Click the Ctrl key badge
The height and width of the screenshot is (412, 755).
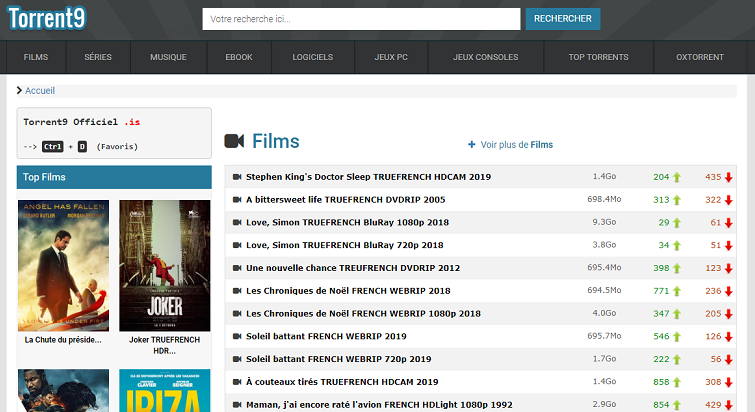52,146
